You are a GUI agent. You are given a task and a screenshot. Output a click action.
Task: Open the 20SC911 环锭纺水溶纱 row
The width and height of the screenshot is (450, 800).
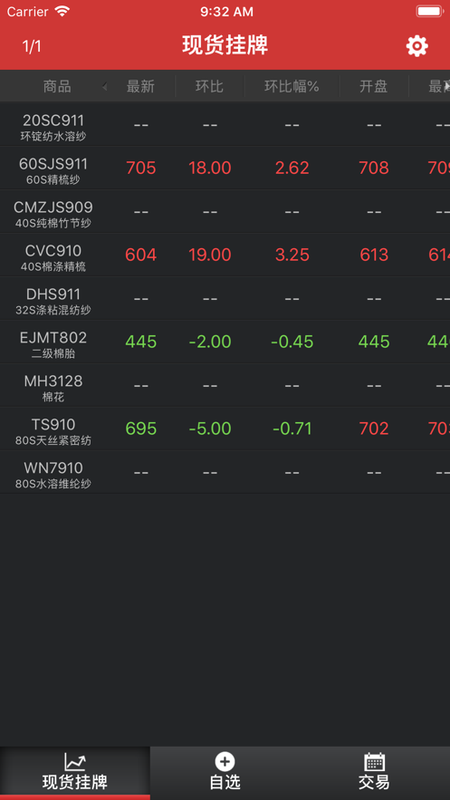coord(225,125)
